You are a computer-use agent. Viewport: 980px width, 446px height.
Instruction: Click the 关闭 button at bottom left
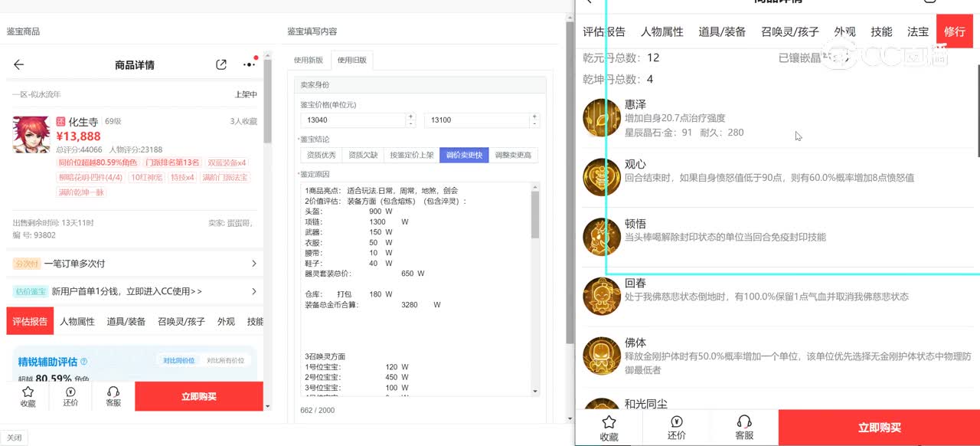pyautogui.click(x=15, y=438)
